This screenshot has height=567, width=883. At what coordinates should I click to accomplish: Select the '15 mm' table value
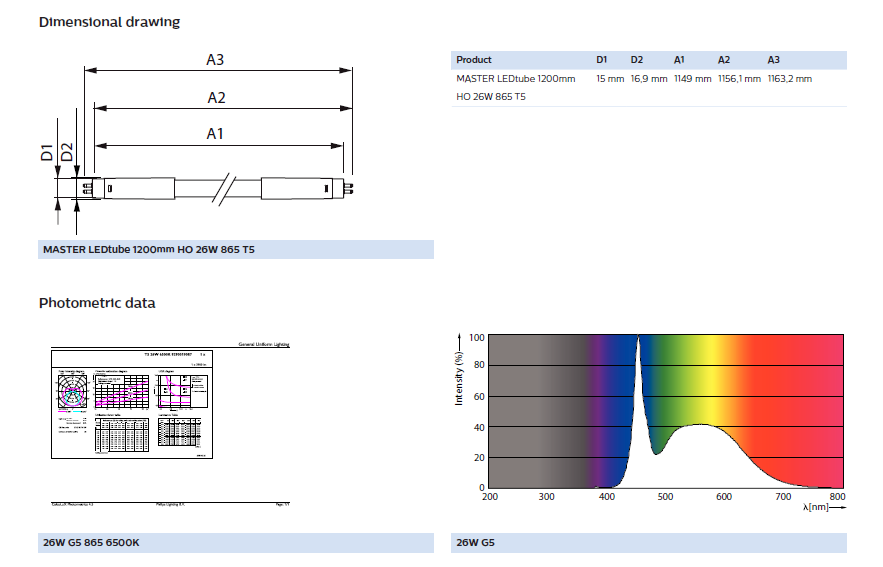610,79
